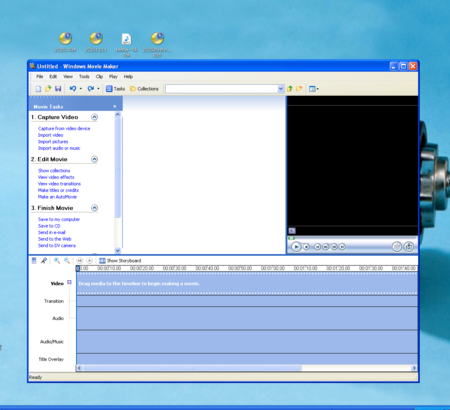The height and width of the screenshot is (410, 450).
Task: Collapse the Capture Video section
Action: point(94,117)
